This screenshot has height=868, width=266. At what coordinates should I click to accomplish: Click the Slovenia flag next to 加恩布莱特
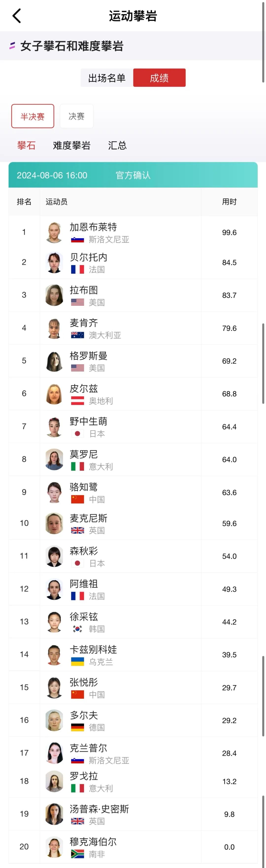click(x=77, y=240)
